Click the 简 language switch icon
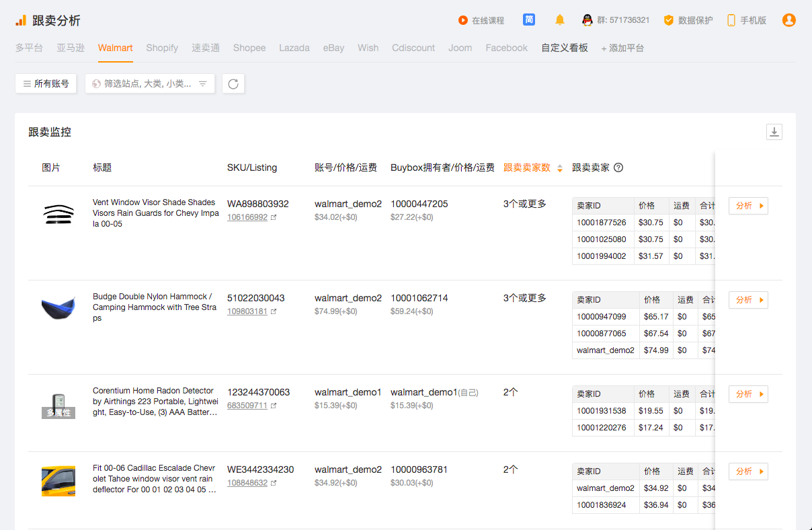This screenshot has height=530, width=812. pyautogui.click(x=529, y=20)
